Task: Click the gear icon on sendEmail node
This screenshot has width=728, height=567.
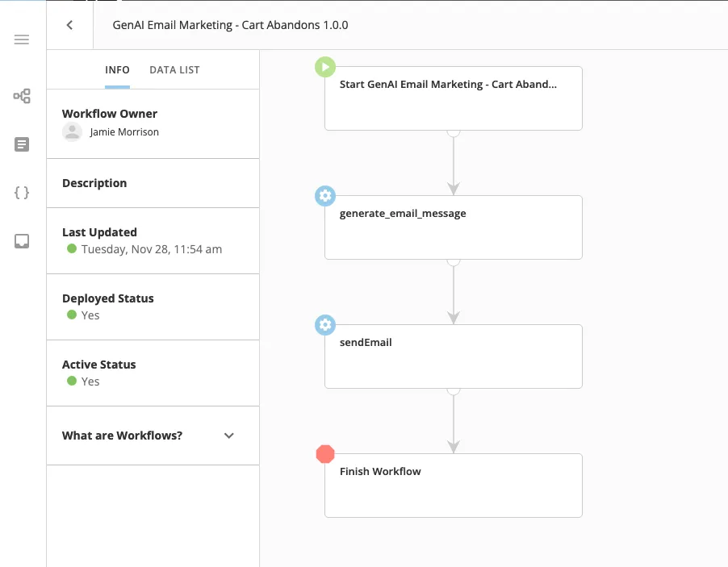Action: [x=325, y=325]
